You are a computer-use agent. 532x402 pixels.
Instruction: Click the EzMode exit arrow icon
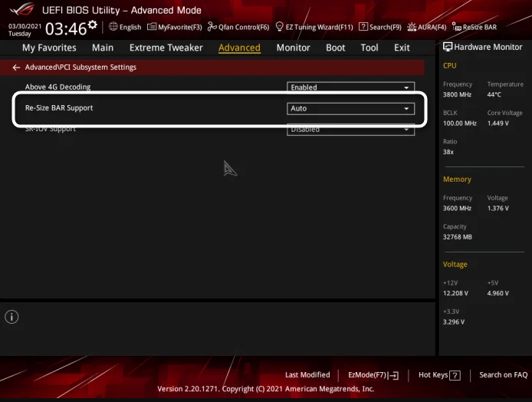pos(393,375)
